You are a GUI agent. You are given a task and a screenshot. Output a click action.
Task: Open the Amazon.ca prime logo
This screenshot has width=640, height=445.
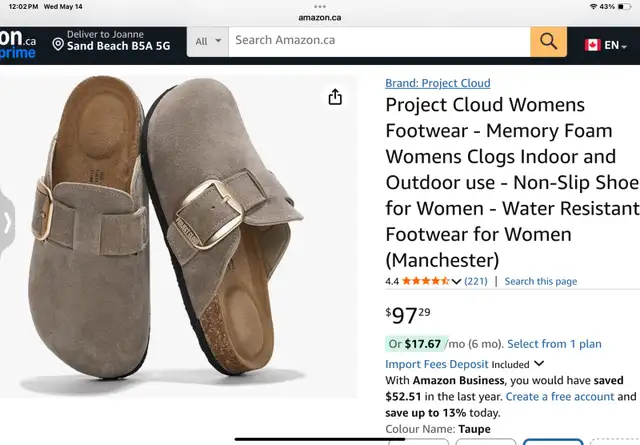pyautogui.click(x=18, y=44)
